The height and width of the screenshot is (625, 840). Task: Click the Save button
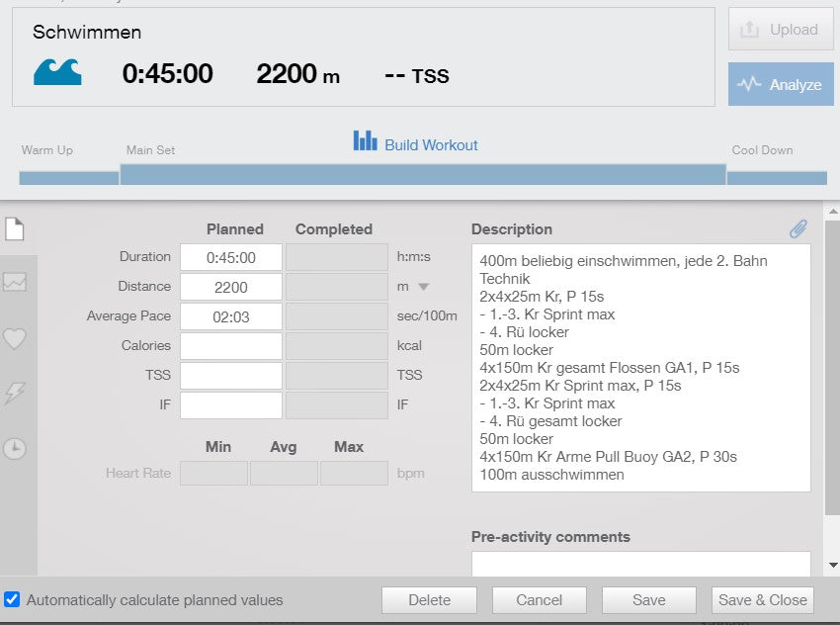coord(648,599)
